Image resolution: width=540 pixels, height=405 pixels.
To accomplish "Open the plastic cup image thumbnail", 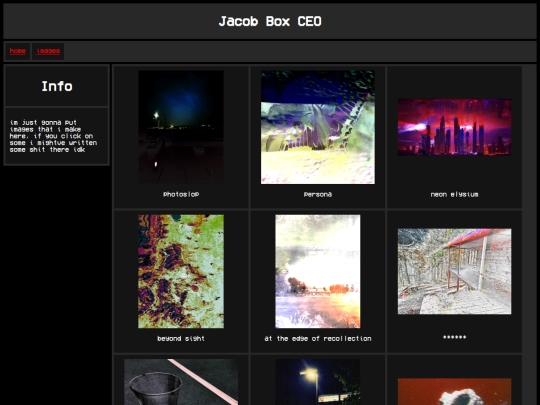I will [181, 382].
